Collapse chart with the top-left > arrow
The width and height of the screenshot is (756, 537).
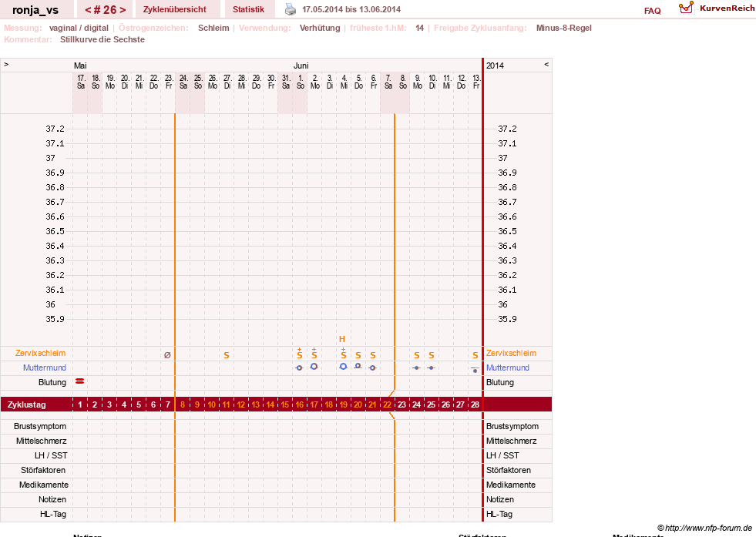click(6, 64)
